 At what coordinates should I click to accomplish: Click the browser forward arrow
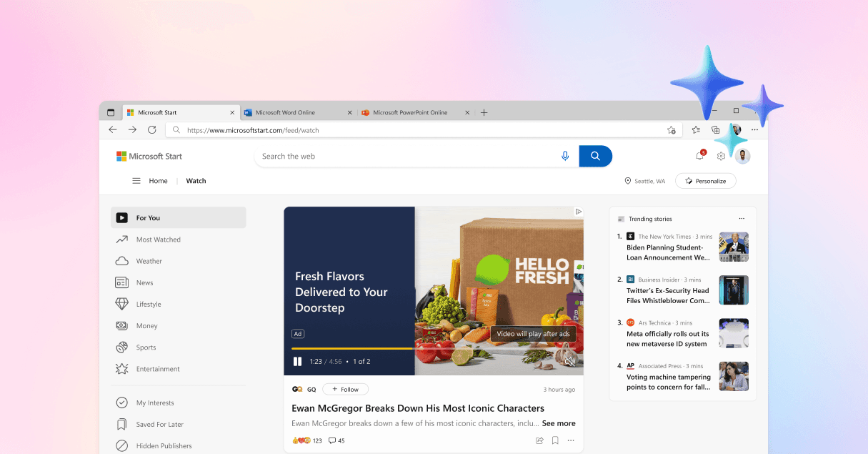[x=132, y=130]
